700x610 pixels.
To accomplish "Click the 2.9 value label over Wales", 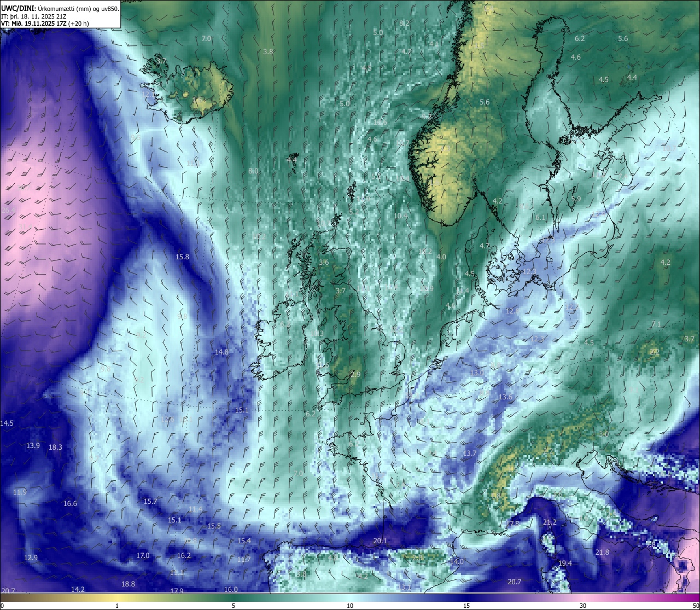I will (355, 375).
